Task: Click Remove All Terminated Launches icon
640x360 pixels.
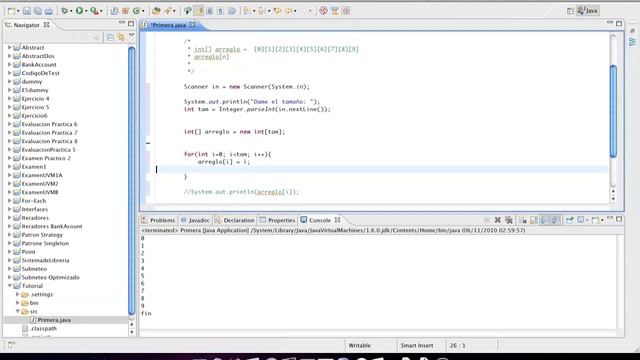Action: pyautogui.click(x=509, y=220)
